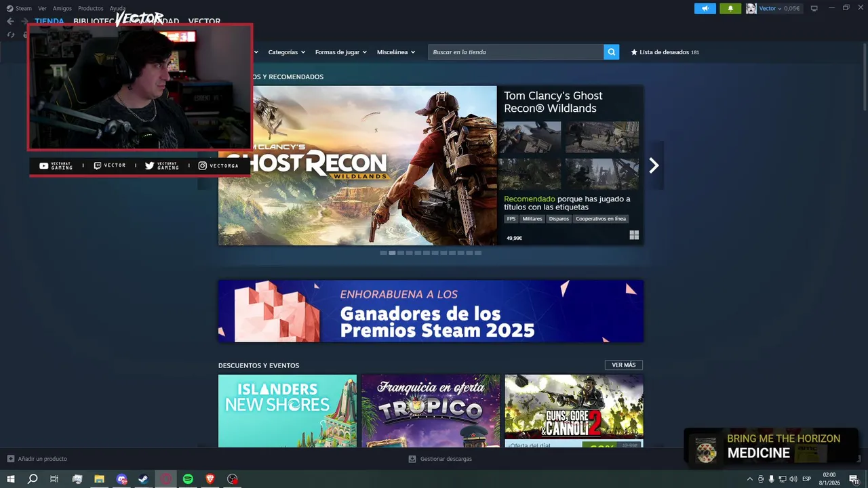Switch to the VECTOR profile tab

(204, 21)
